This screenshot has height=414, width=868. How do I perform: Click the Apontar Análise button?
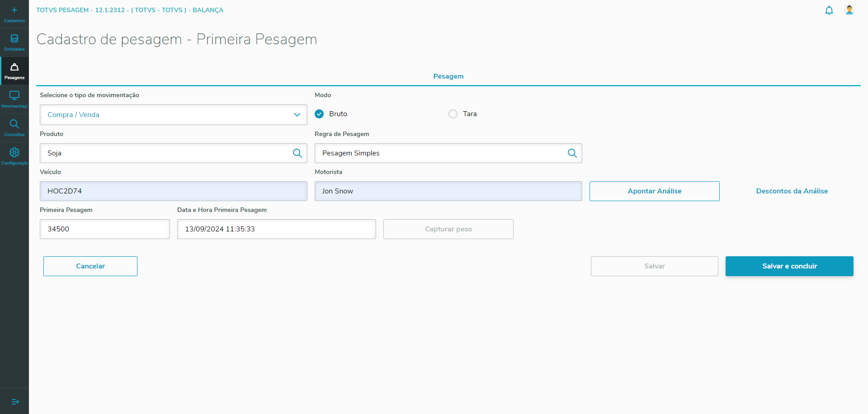[654, 191]
